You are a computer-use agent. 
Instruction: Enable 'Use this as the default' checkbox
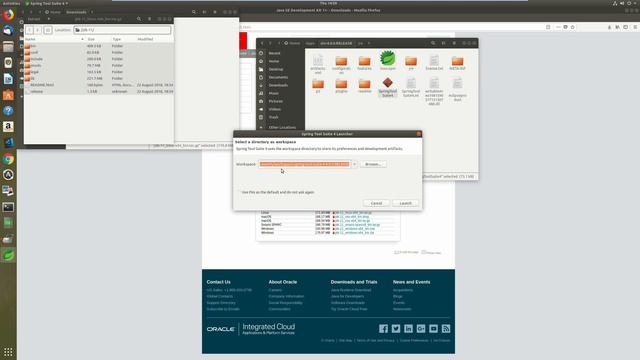(239, 192)
